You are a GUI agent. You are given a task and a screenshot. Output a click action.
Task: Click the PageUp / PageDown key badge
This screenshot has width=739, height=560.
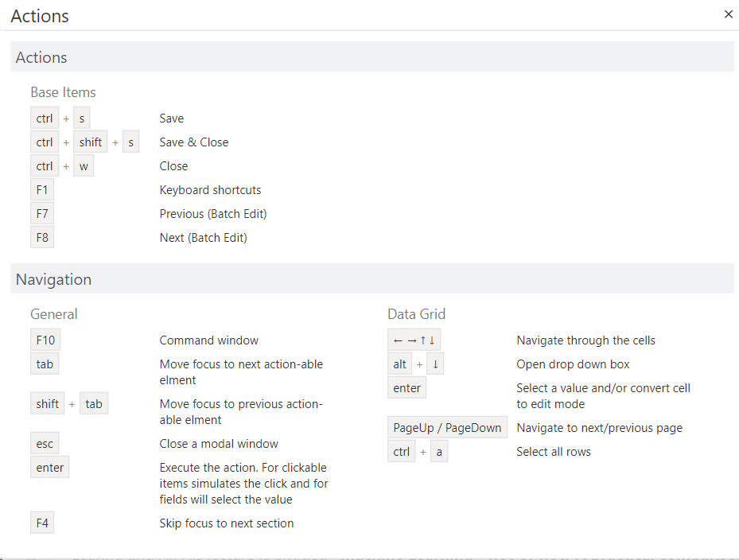click(447, 428)
